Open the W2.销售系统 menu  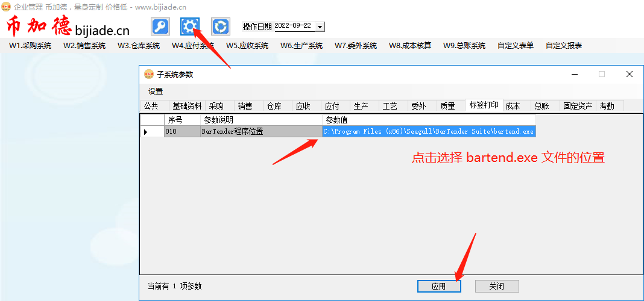click(x=84, y=46)
